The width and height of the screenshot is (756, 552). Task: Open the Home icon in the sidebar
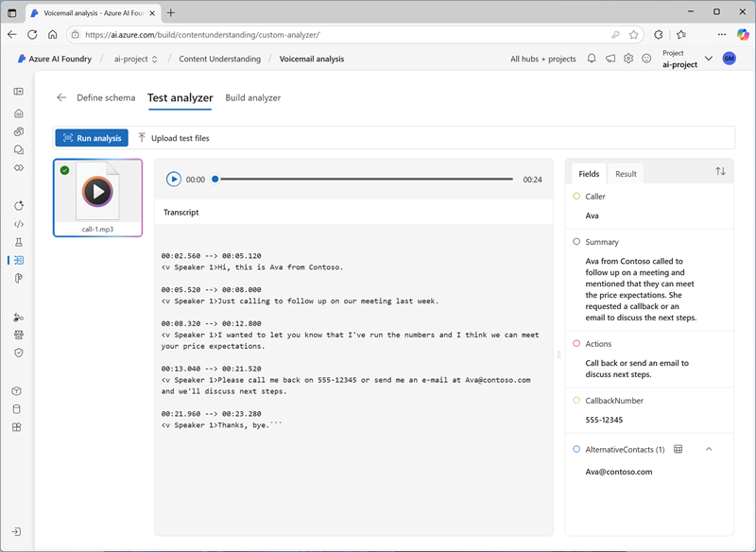tap(18, 113)
